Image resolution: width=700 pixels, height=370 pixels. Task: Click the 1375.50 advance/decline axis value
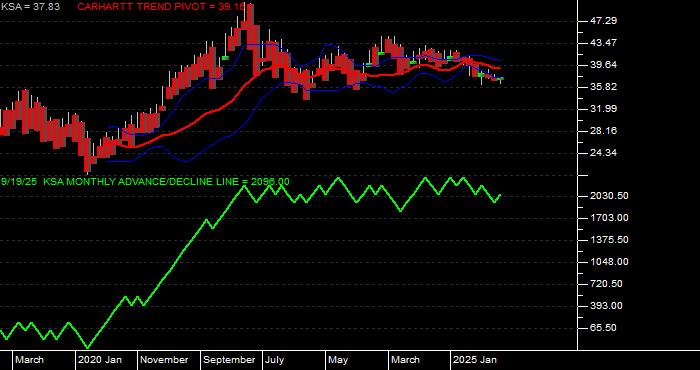point(608,240)
